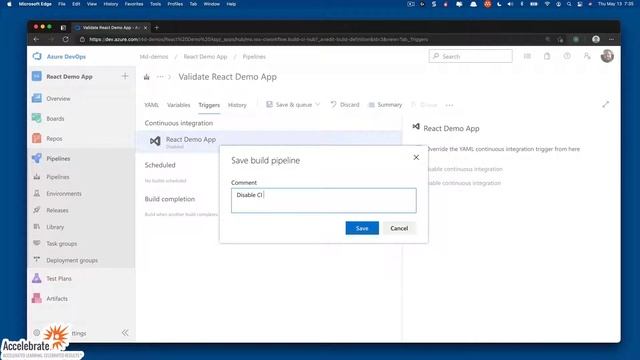Open the Overview sidebar icon
The width and height of the screenshot is (640, 360).
[x=37, y=98]
